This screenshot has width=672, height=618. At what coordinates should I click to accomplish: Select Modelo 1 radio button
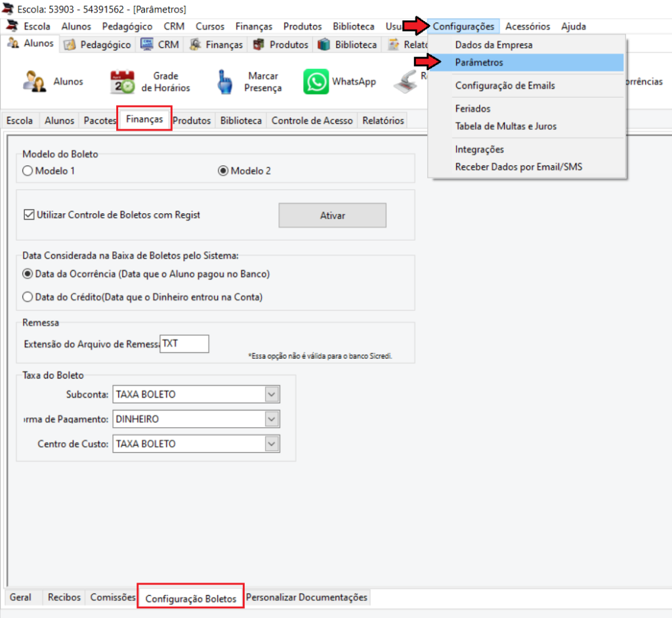point(28,171)
